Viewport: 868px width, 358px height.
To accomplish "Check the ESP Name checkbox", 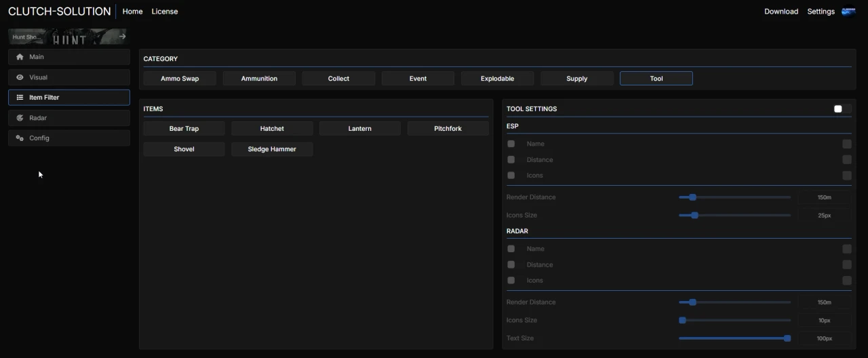I will click(x=511, y=144).
